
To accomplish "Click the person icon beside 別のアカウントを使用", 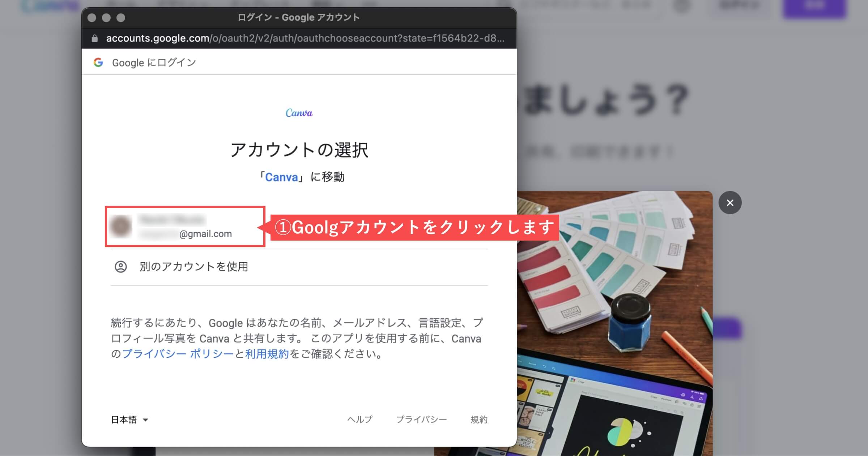I will click(x=121, y=267).
